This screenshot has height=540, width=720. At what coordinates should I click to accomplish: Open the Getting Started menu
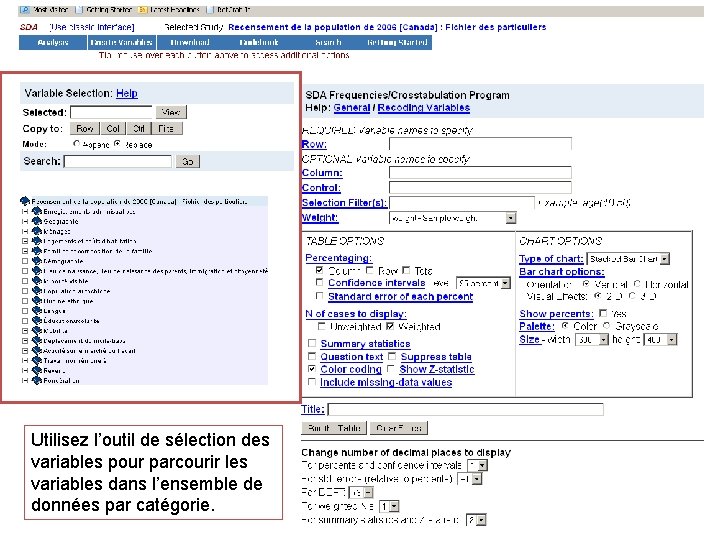click(x=397, y=42)
